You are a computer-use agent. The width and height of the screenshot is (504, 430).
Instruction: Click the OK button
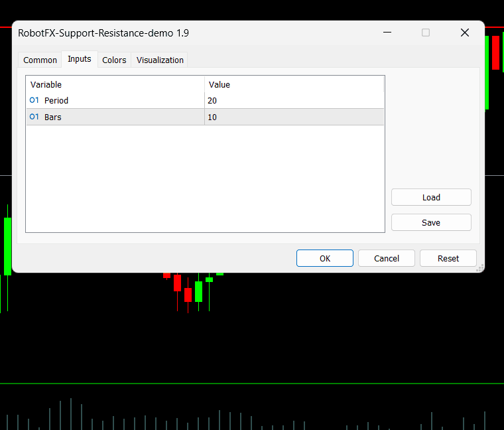point(325,258)
